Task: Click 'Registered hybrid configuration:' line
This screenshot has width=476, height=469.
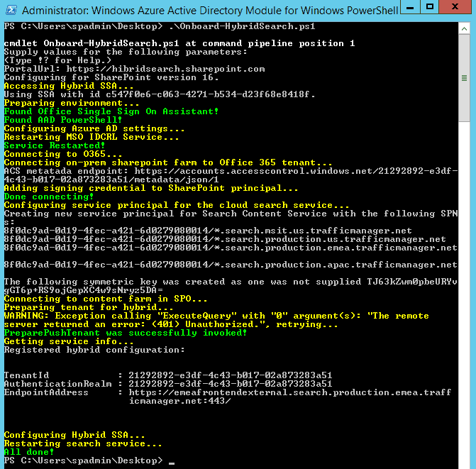Action: pos(94,350)
